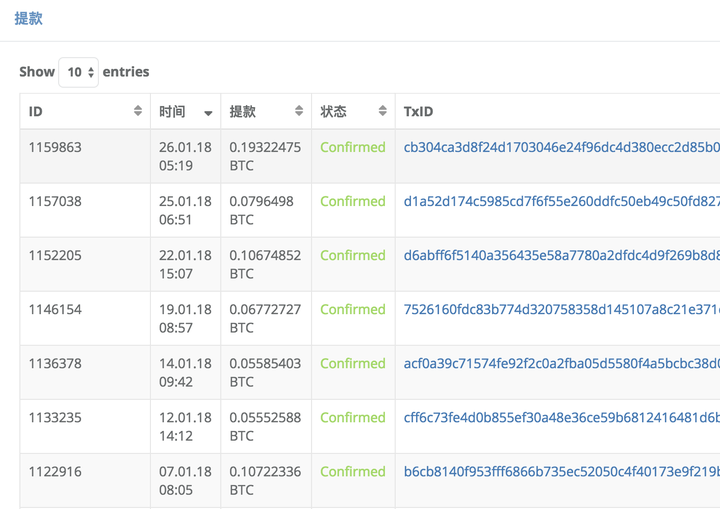Open TxID link starting with cff6c73fe4d0

(x=562, y=418)
